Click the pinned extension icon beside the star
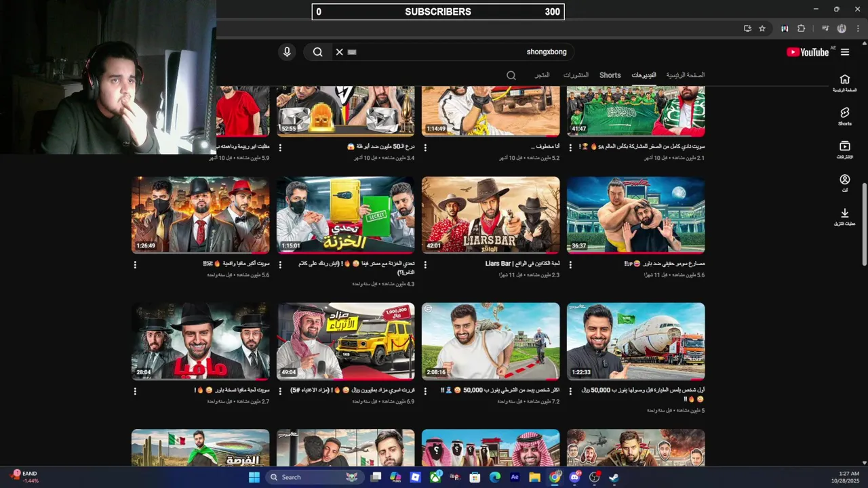Image resolution: width=868 pixels, height=488 pixels. pyautogui.click(x=785, y=28)
